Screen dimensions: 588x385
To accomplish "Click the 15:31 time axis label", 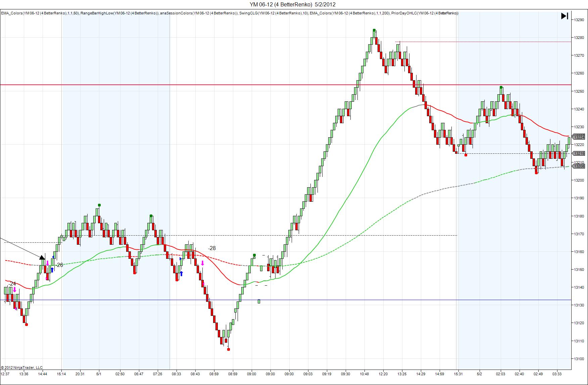I will tap(458, 374).
